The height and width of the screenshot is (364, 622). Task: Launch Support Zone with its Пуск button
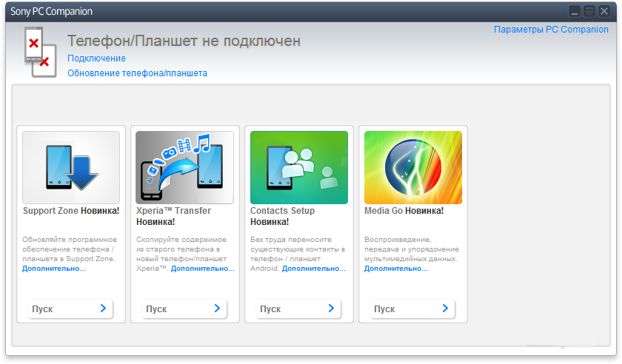70,309
